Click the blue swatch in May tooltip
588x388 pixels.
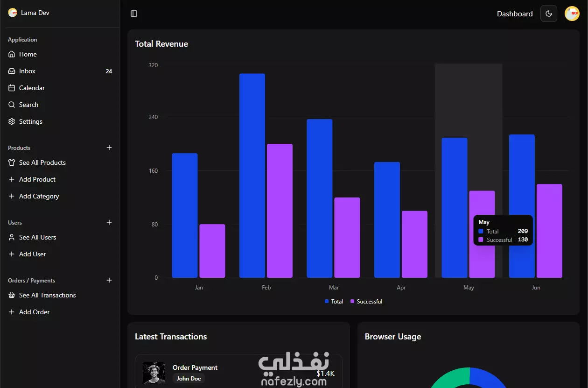481,231
